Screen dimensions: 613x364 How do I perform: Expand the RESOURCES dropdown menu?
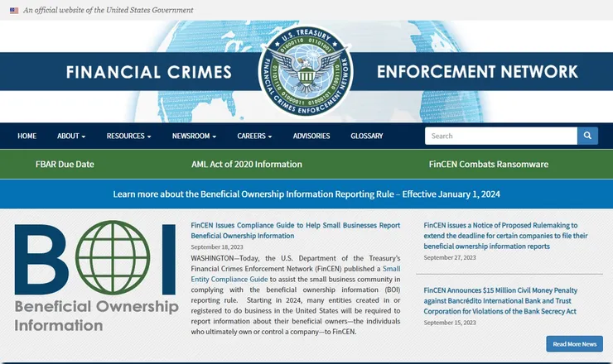point(128,136)
